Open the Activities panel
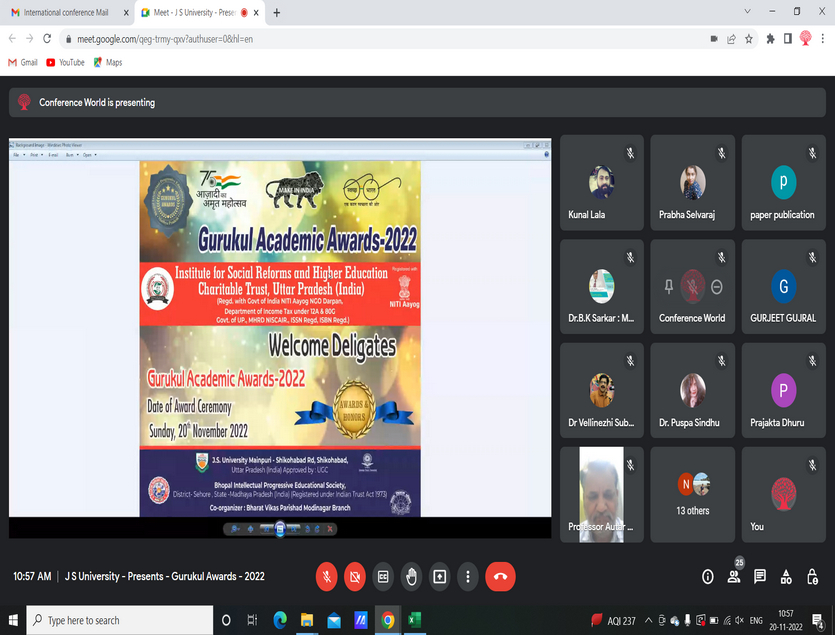This screenshot has height=635, width=835. coord(786,576)
